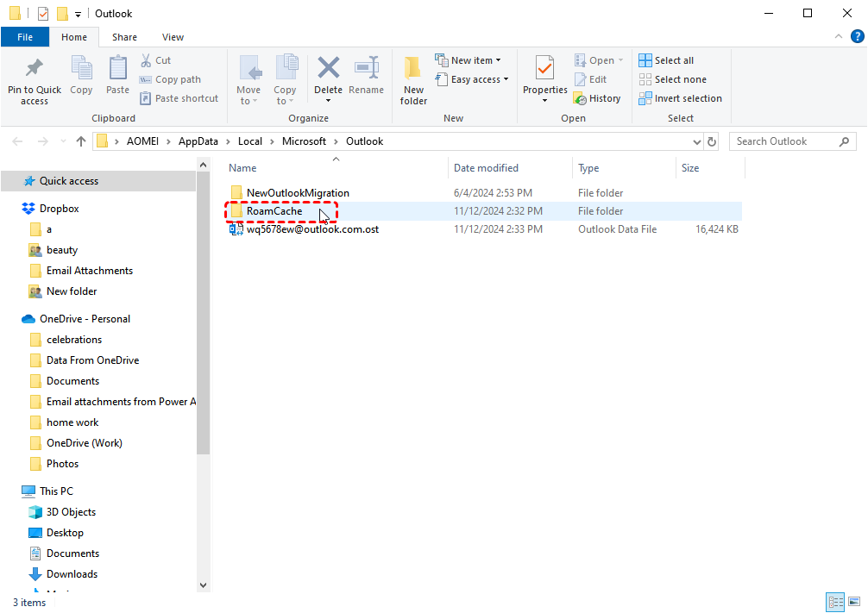Open Email Attachments folder in sidebar
Screen dimensions: 868x613
pyautogui.click(x=90, y=271)
